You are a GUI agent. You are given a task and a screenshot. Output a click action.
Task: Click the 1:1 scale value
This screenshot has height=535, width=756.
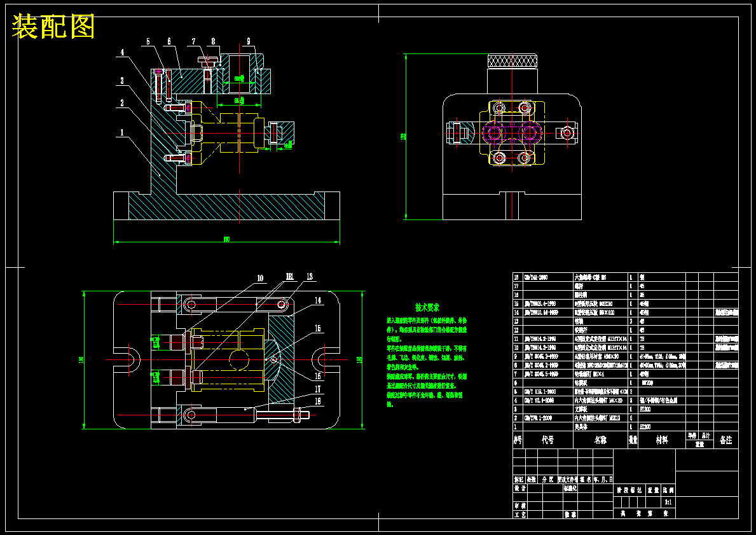pos(668,502)
